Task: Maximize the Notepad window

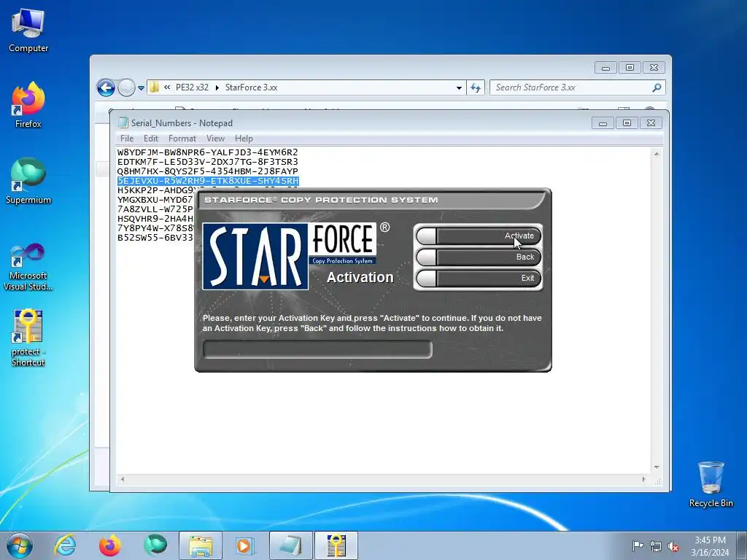Action: 627,123
